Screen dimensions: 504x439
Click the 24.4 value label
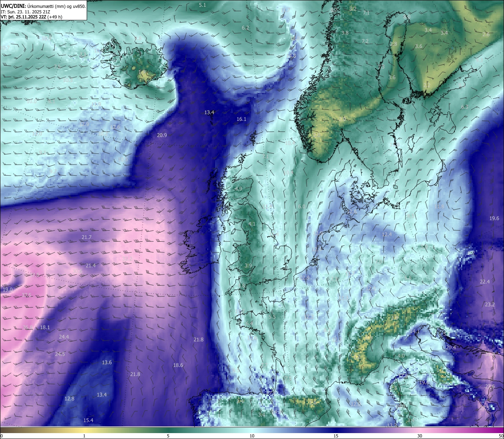64,337
